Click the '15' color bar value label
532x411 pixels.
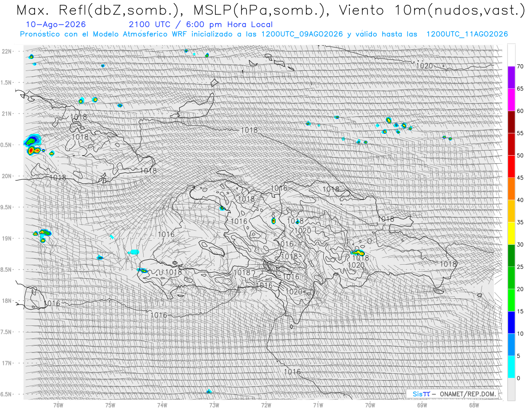click(520, 311)
